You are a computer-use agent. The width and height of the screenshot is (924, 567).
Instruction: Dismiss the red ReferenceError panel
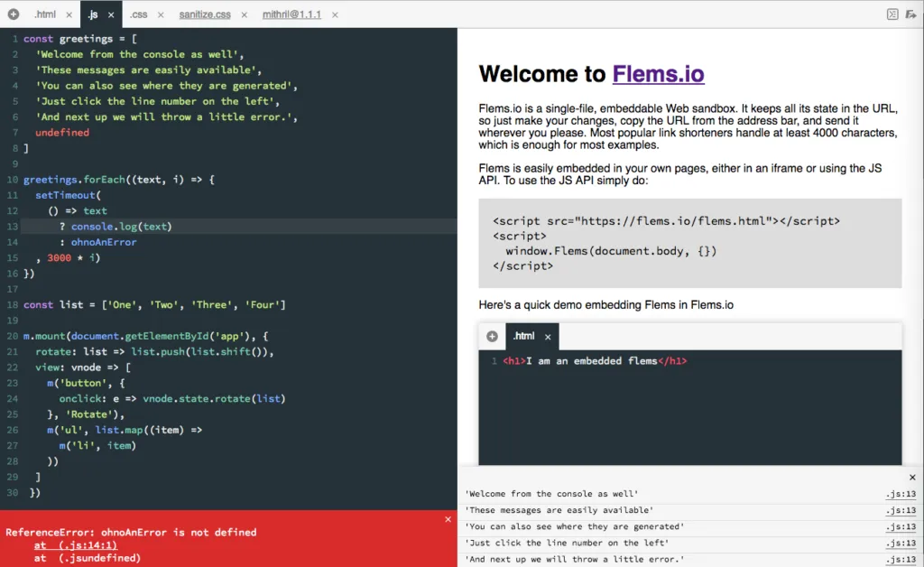448,519
